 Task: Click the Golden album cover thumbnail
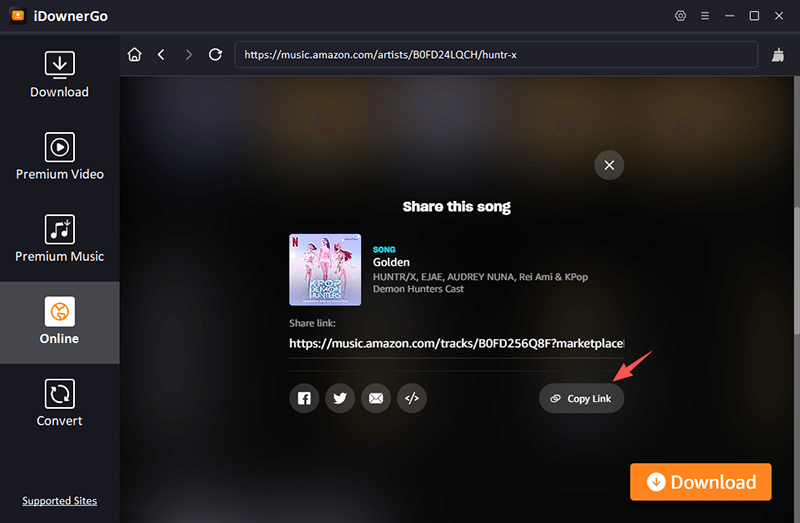tap(325, 270)
